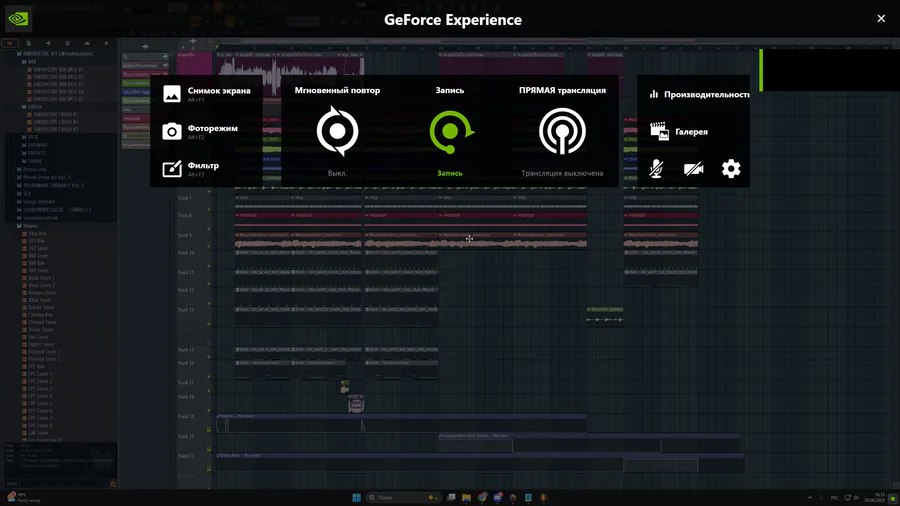Screen dimensions: 900x506
Task: Open the Windows Start menu
Action: 356,497
